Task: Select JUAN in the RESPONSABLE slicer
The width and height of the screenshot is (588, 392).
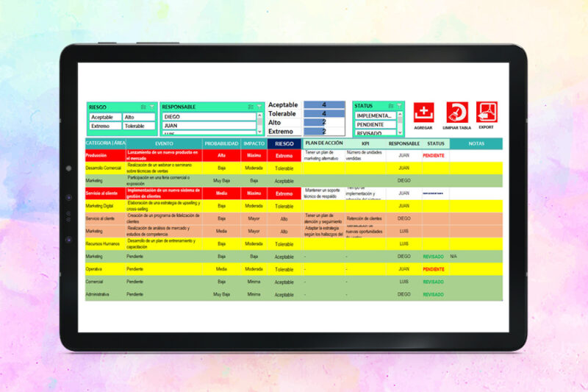Action: 209,126
